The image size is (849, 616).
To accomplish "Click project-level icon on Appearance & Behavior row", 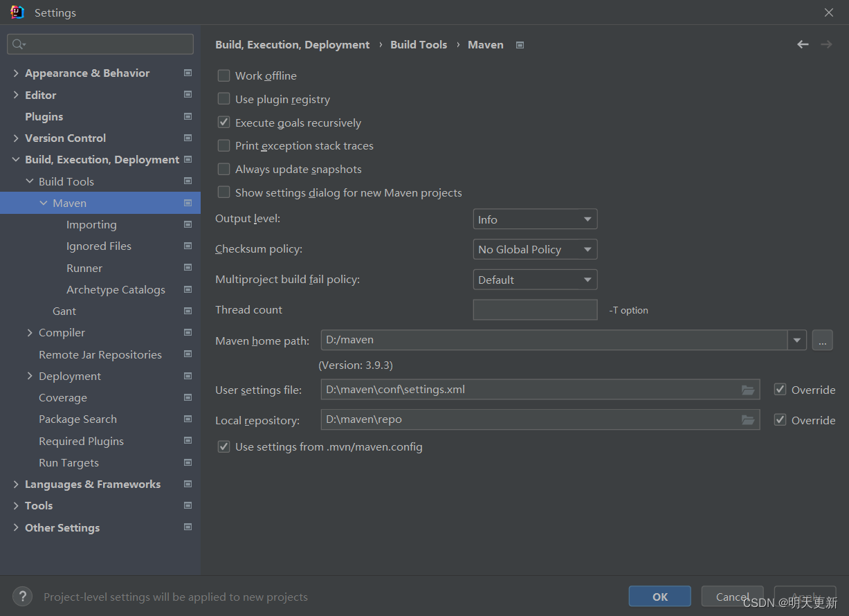I will click(x=188, y=73).
